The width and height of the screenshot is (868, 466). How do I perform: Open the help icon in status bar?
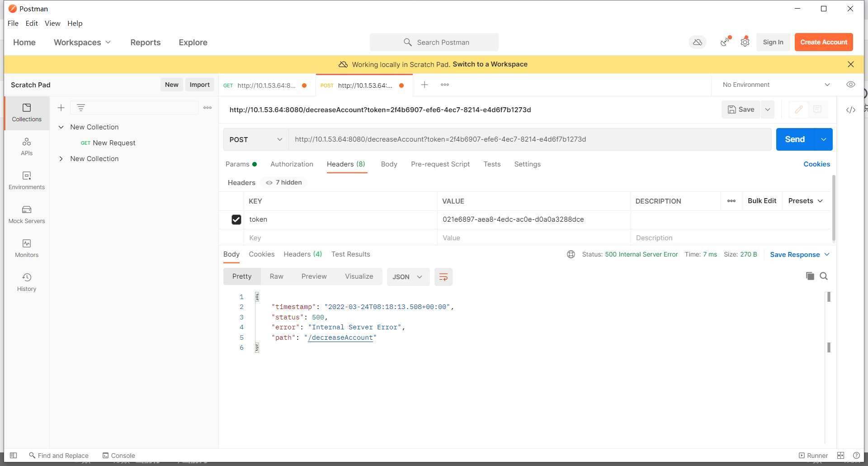tap(856, 456)
